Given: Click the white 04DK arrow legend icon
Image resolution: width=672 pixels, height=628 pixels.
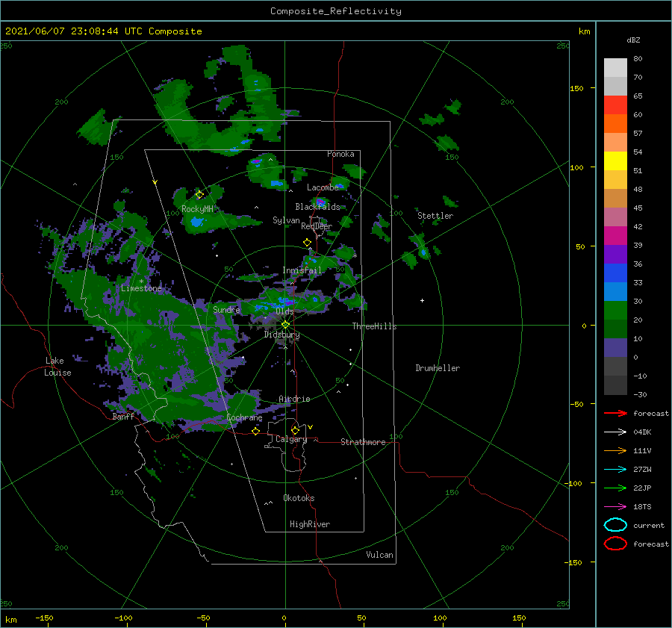Looking at the screenshot, I should 615,432.
